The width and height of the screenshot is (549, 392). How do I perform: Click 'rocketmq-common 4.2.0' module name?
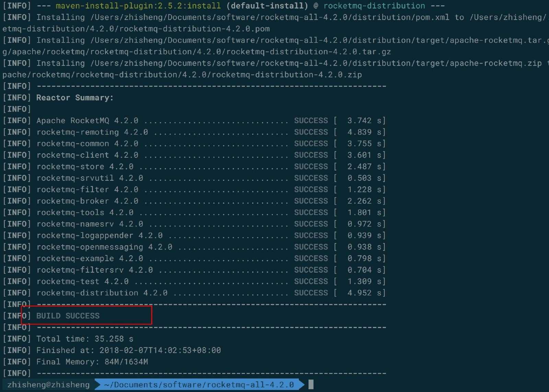click(87, 144)
